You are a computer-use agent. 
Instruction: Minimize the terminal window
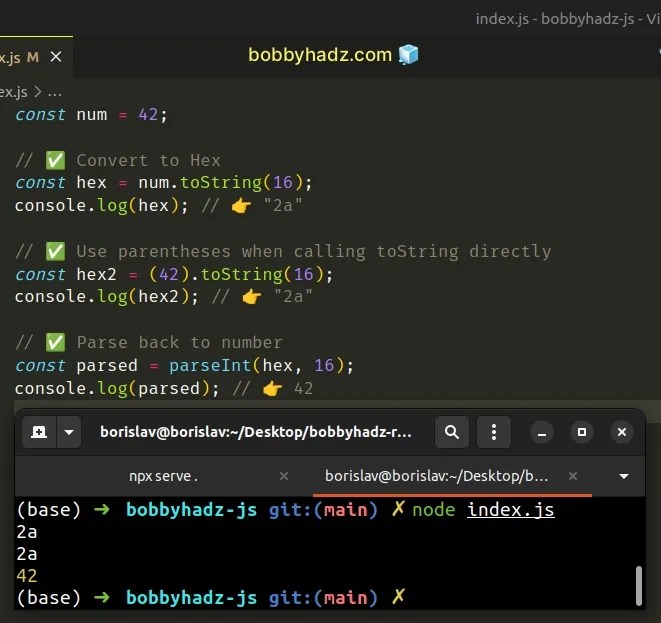[x=542, y=432]
